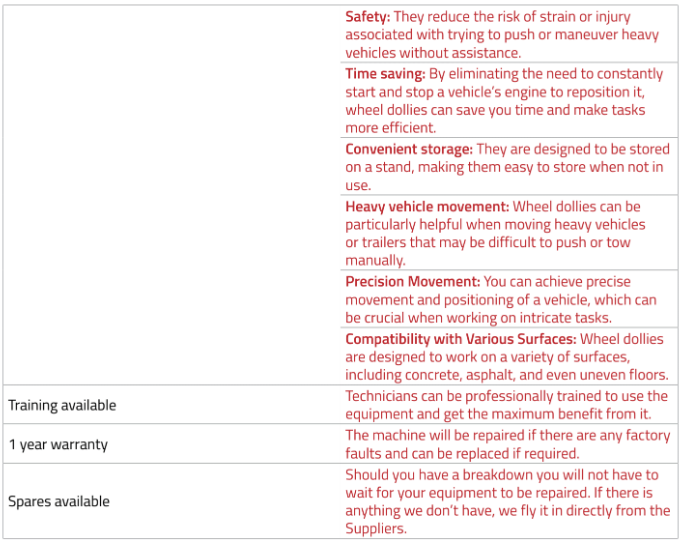Screen dimensions: 685x547
Task: Select the "Convenient storage:" heading text
Action: 409,149
